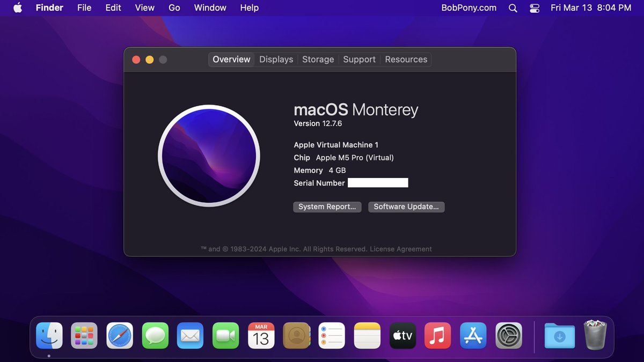Open Launchpad in the Dock
The width and height of the screenshot is (644, 362).
click(84, 336)
